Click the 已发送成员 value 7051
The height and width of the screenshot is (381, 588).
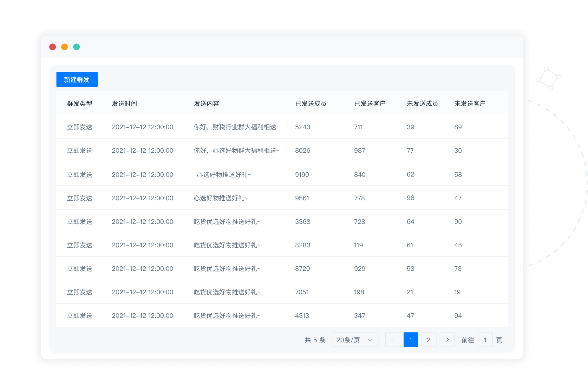[x=302, y=292]
